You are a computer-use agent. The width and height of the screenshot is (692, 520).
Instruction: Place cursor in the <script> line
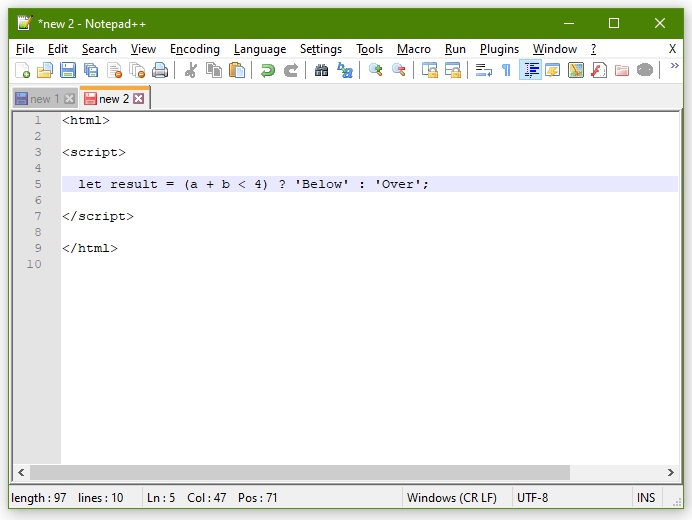(94, 152)
